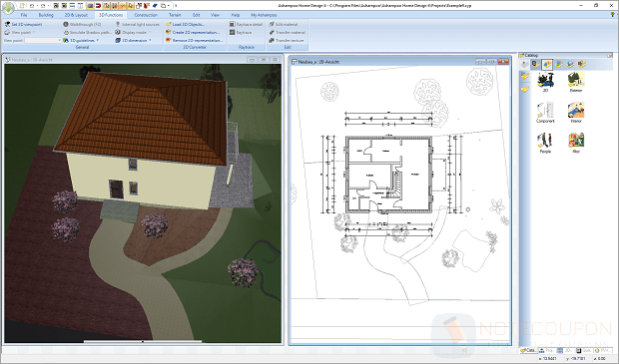Open the My Ashampoo ribbon tab

tap(264, 15)
